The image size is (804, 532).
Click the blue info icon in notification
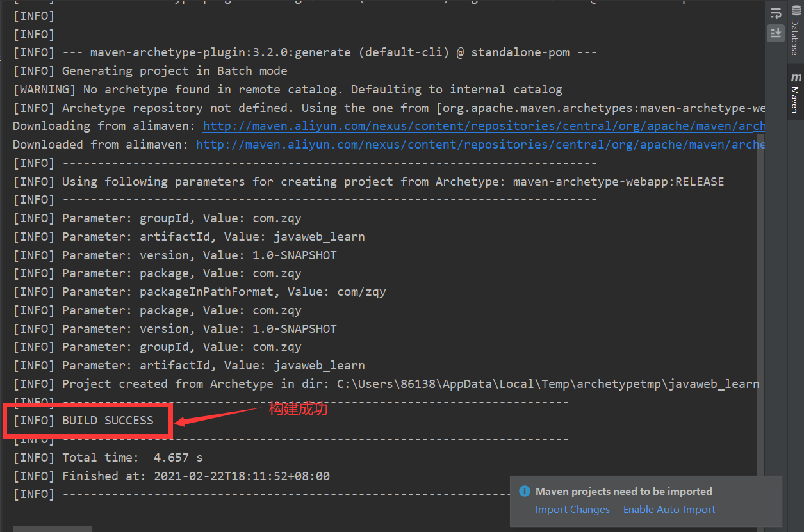[525, 492]
